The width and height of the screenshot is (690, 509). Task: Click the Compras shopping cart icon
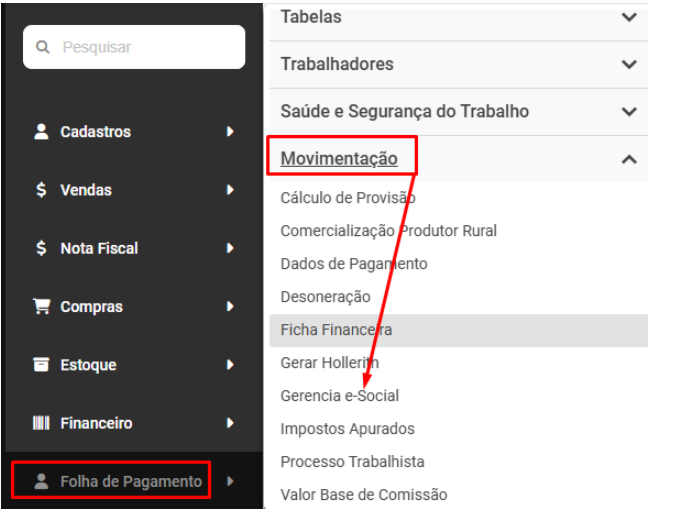(x=42, y=307)
